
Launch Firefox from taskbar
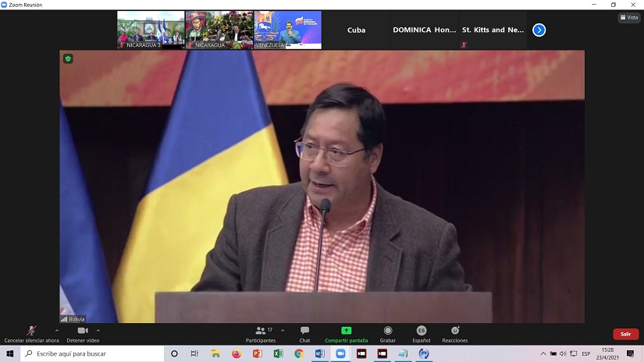pyautogui.click(x=237, y=353)
